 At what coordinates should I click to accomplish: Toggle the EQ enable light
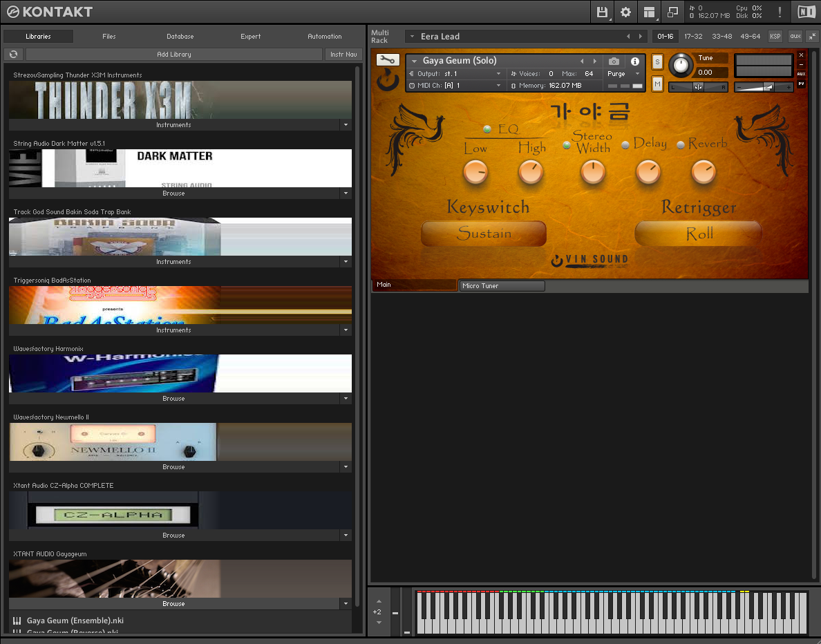coord(487,129)
